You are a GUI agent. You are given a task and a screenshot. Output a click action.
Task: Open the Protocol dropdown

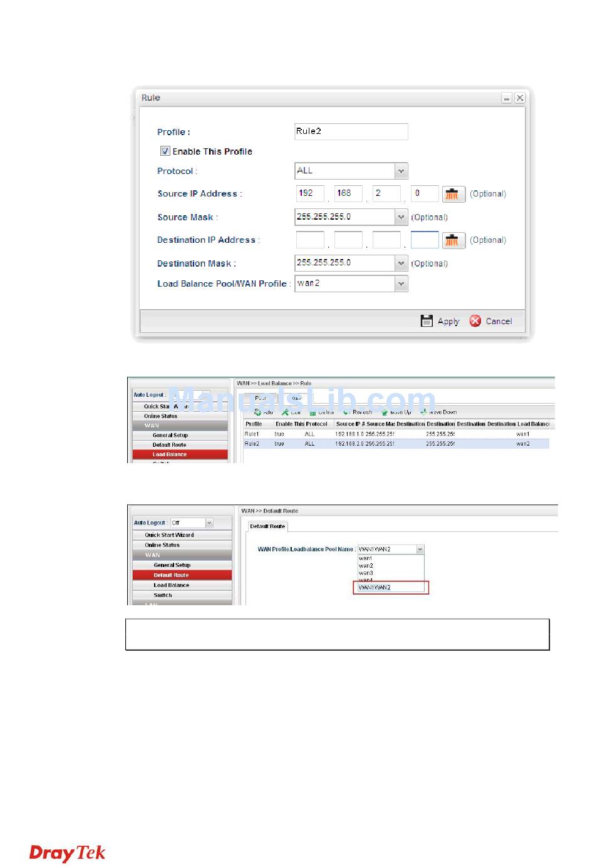point(401,171)
